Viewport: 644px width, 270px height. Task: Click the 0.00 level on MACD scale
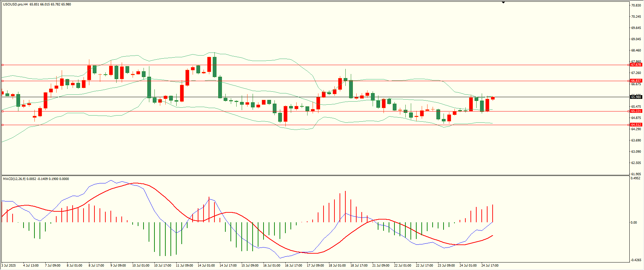[634, 223]
